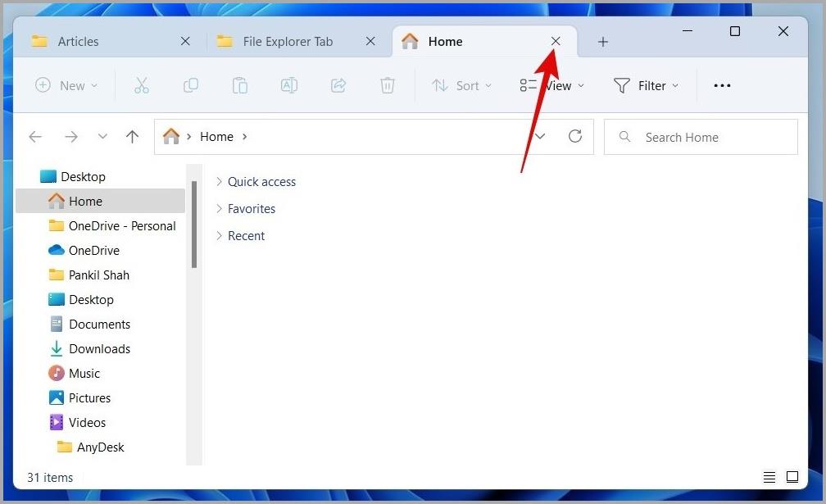
Task: Open the Sort dropdown menu
Action: click(x=461, y=85)
